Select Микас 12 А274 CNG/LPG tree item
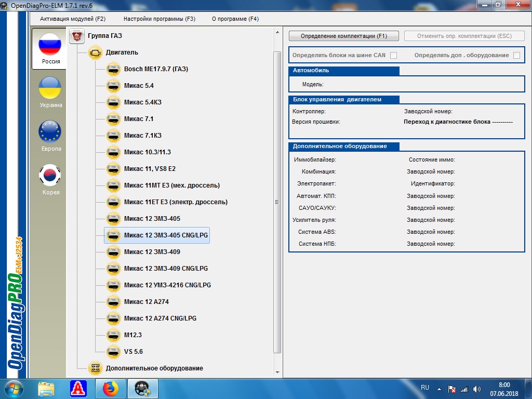532x399 pixels. (160, 318)
